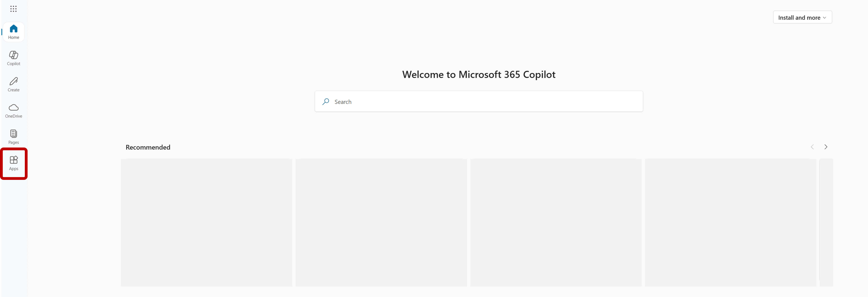Screen dimensions: 868x297
Task: Open the first Recommended card
Action: coord(206,222)
